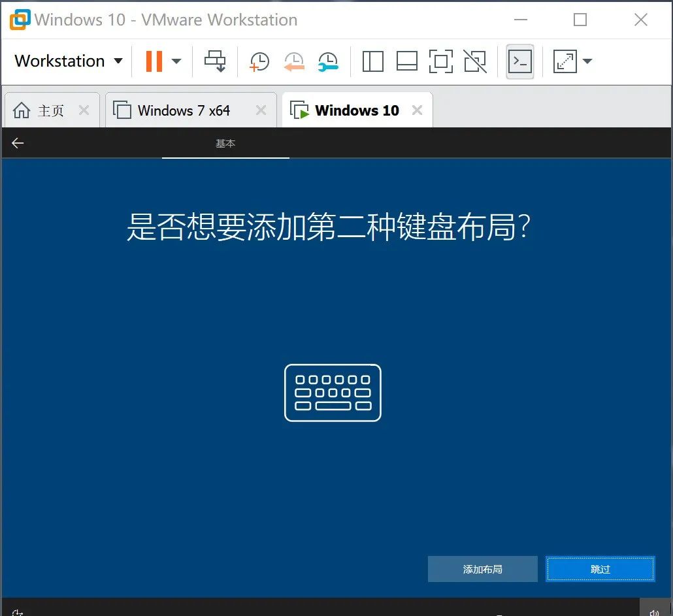Revert the VM to its snapshot
The height and width of the screenshot is (616, 673).
pos(294,61)
